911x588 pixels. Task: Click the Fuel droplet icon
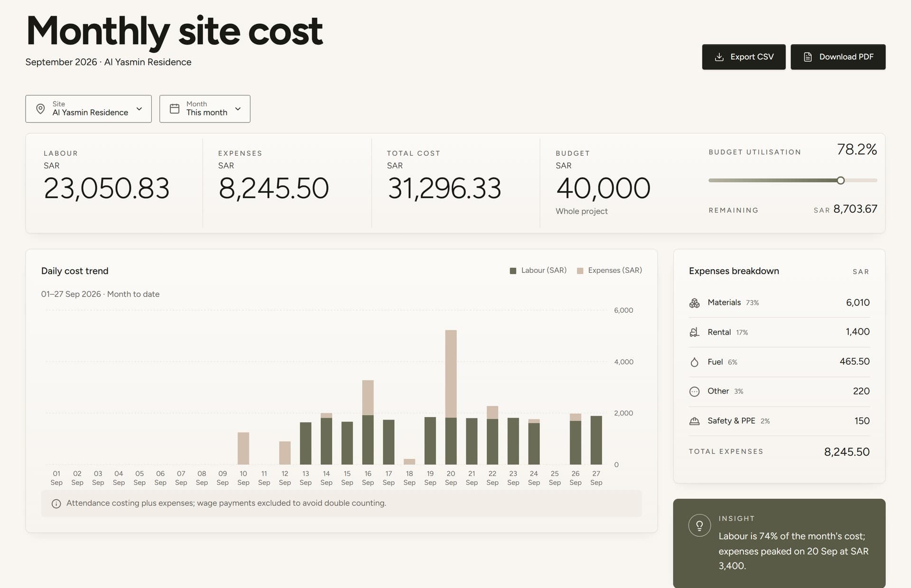[x=695, y=362]
